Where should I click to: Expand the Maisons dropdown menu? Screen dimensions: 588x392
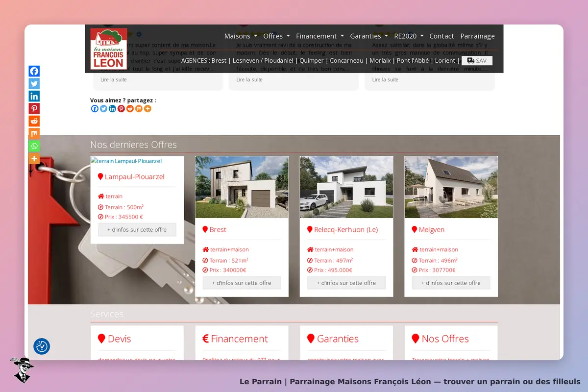coord(241,36)
